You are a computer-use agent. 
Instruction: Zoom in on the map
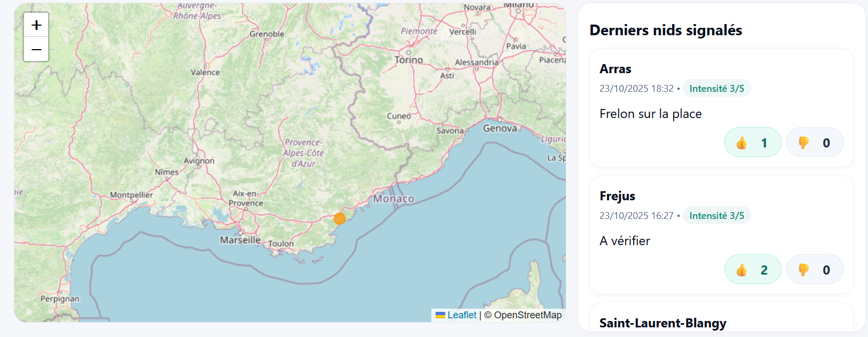[x=36, y=25]
